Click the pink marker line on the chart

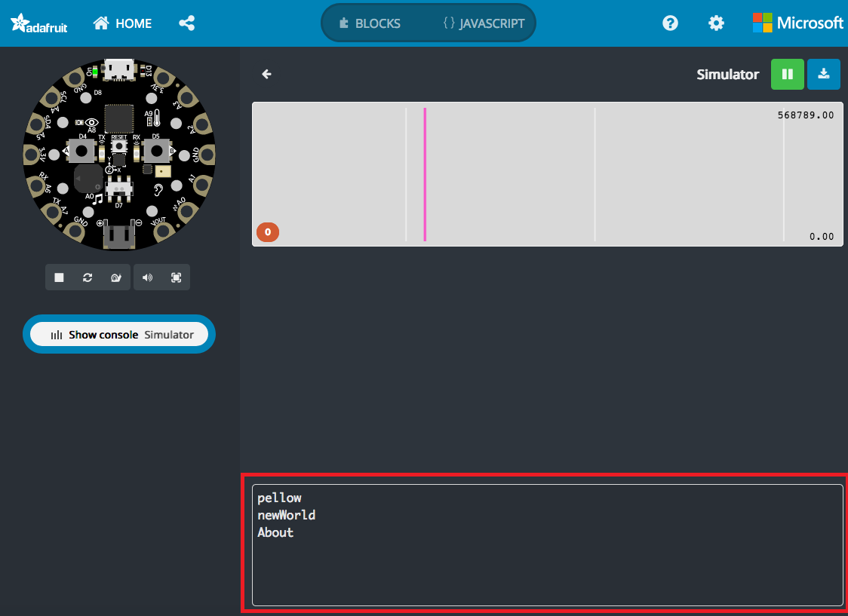pyautogui.click(x=425, y=173)
